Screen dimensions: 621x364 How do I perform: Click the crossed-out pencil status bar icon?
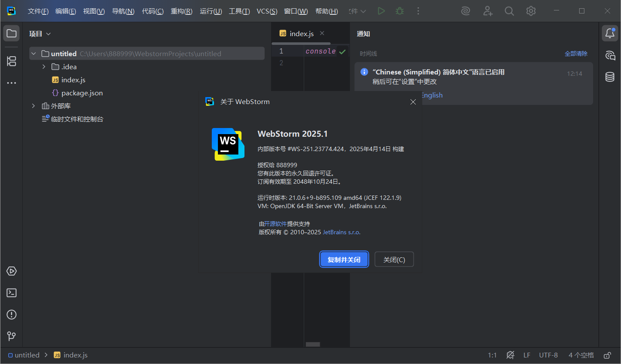click(511, 355)
